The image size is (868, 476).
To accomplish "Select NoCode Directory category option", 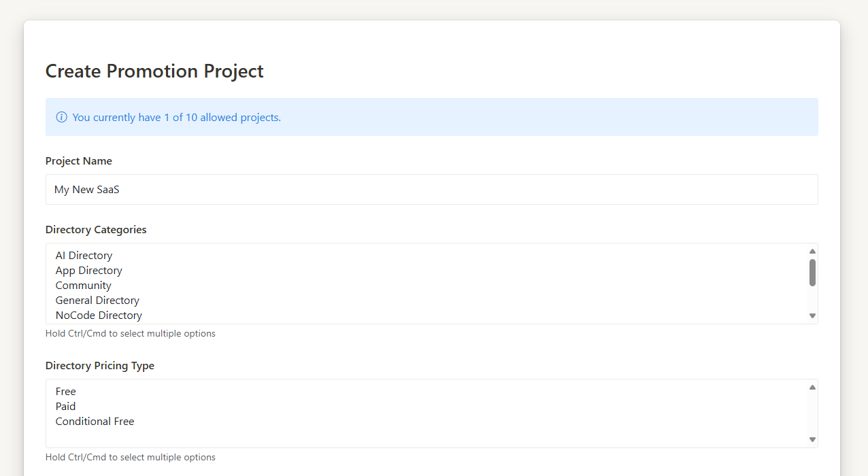I will pyautogui.click(x=427, y=316).
